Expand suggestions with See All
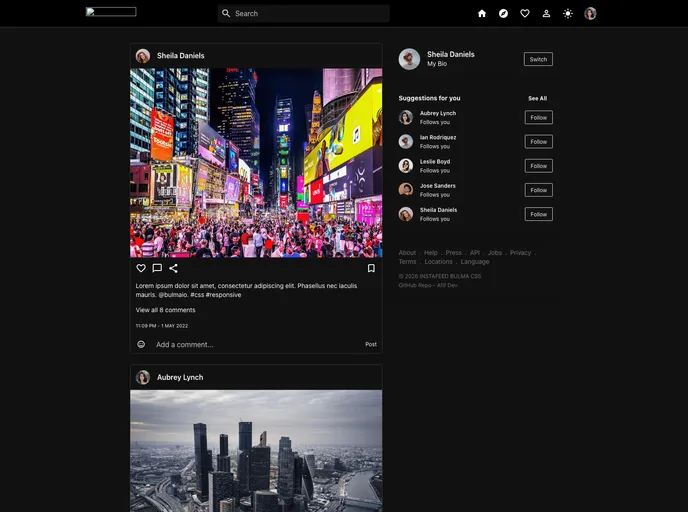The width and height of the screenshot is (688, 512). point(537,98)
